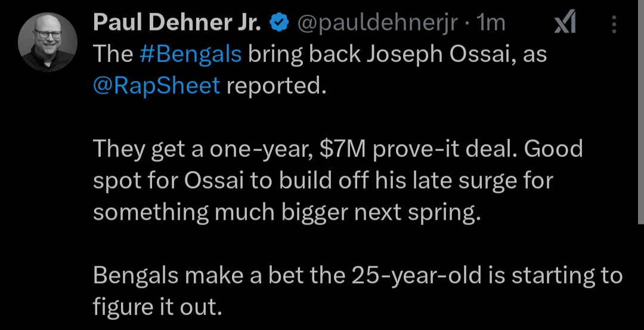This screenshot has width=644, height=330.
Task: Open Paul Dehner Jr.'s profile picture
Action: (x=48, y=41)
